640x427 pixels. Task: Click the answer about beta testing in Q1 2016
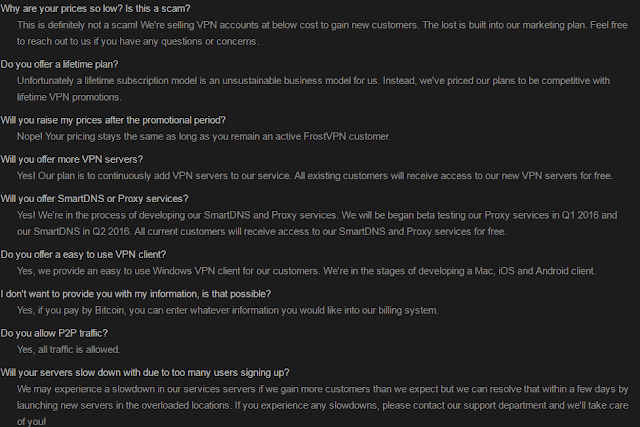tap(317, 223)
